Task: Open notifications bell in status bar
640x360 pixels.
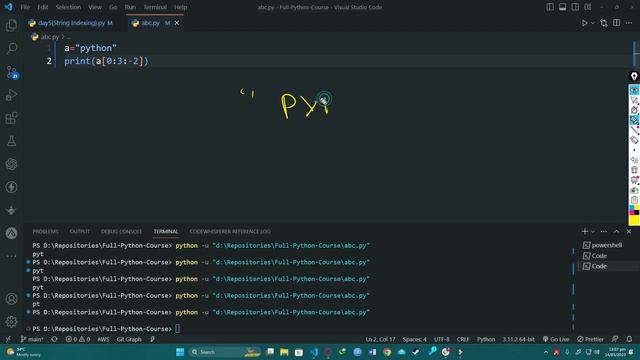Action: 629,339
